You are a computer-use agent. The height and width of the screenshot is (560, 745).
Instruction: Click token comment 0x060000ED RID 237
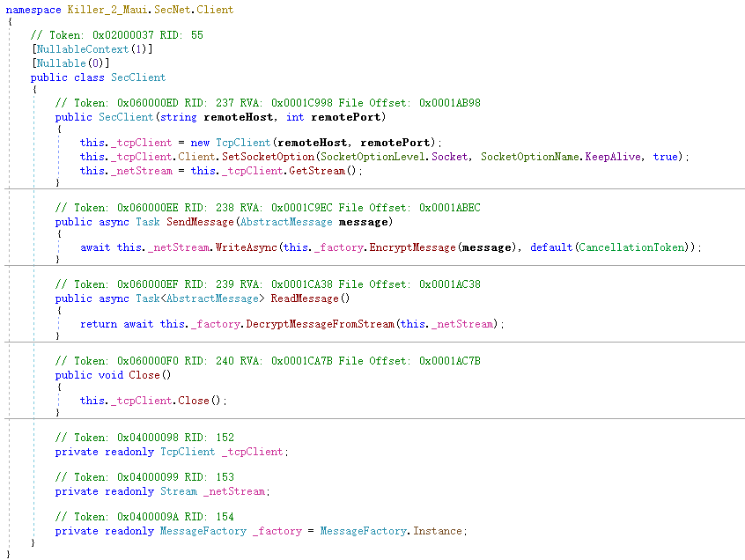268,103
